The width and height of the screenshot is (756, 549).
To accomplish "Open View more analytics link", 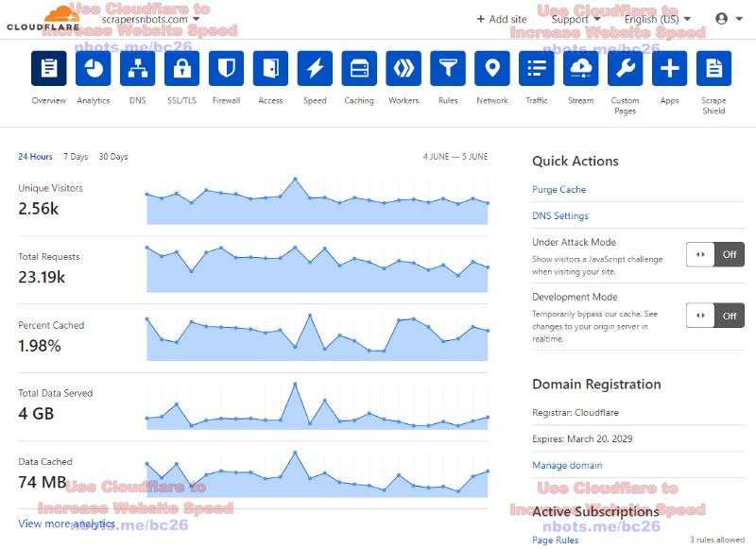I will [66, 523].
